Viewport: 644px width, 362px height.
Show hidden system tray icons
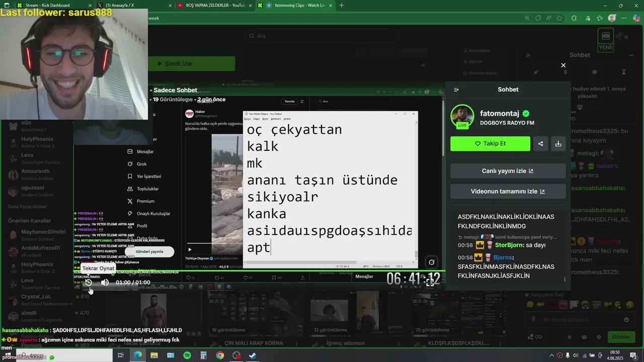pyautogui.click(x=552, y=355)
